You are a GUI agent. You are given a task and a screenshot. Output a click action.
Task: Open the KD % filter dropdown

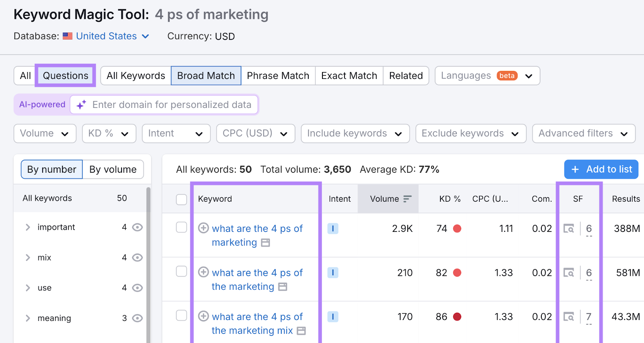pyautogui.click(x=109, y=134)
